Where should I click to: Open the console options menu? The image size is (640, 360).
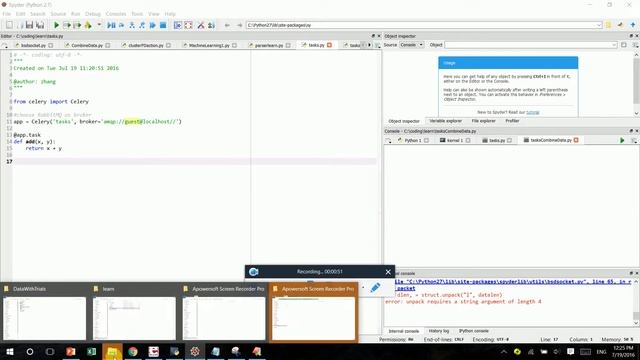634,140
